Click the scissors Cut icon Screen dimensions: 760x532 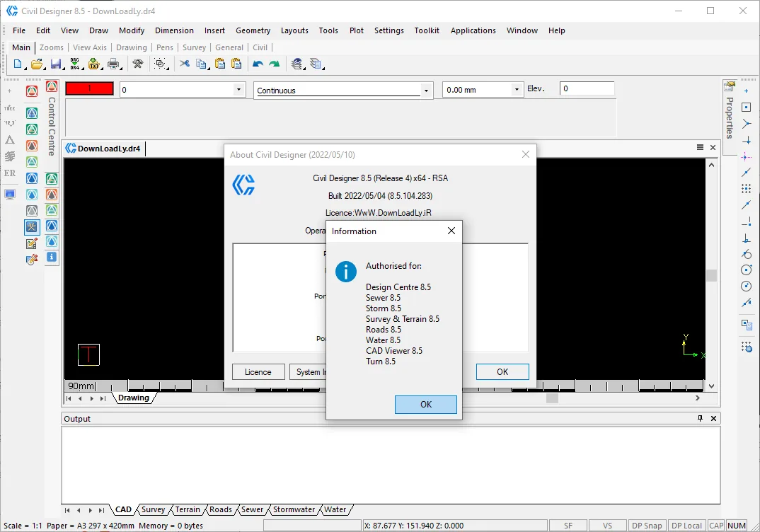point(185,64)
